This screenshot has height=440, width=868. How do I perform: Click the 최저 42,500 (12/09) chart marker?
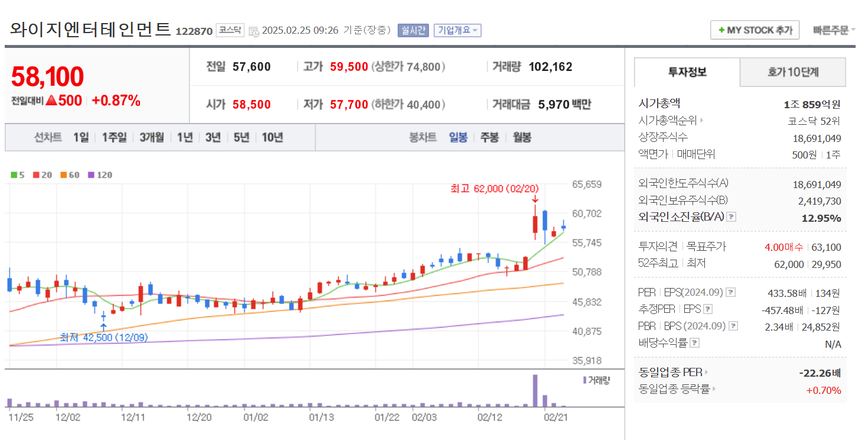pos(104,337)
